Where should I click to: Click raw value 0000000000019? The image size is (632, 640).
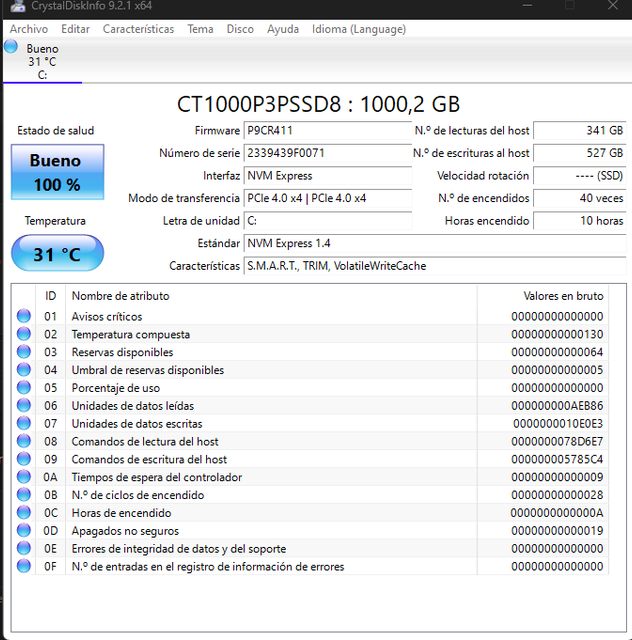coord(557,531)
